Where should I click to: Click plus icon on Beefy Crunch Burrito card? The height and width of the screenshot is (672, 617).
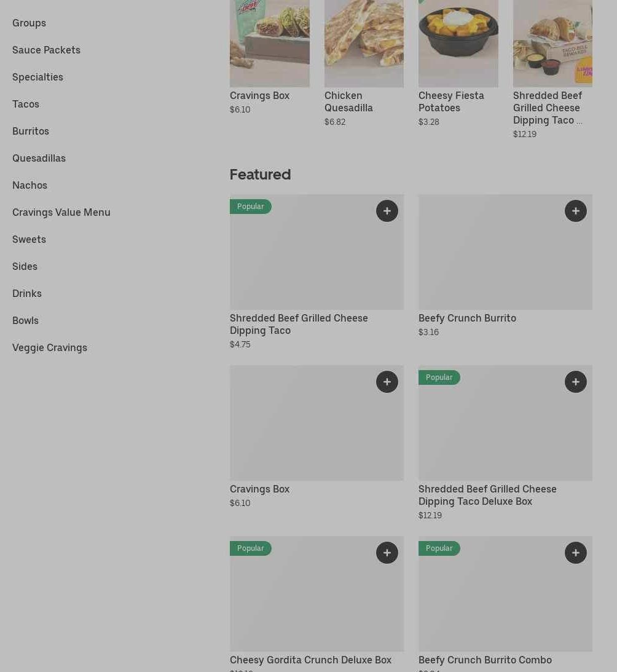pos(575,211)
